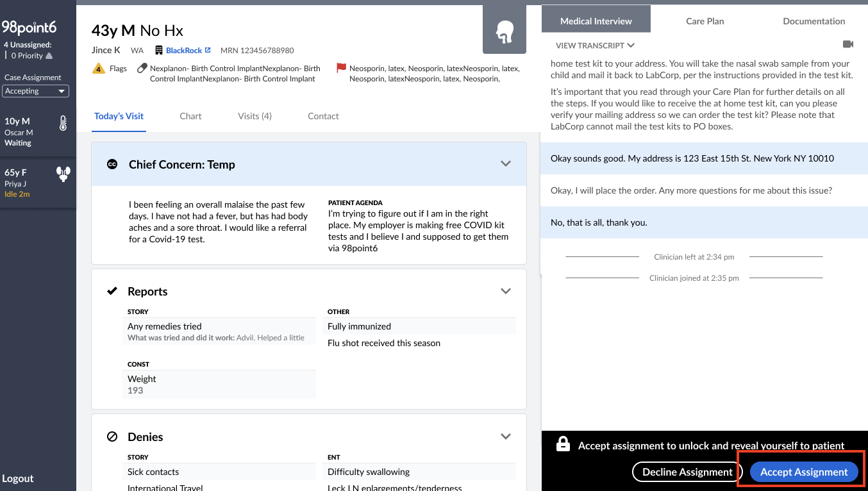Click the Reports checkmark icon
Viewport: 868px width, 491px height.
[x=112, y=291]
